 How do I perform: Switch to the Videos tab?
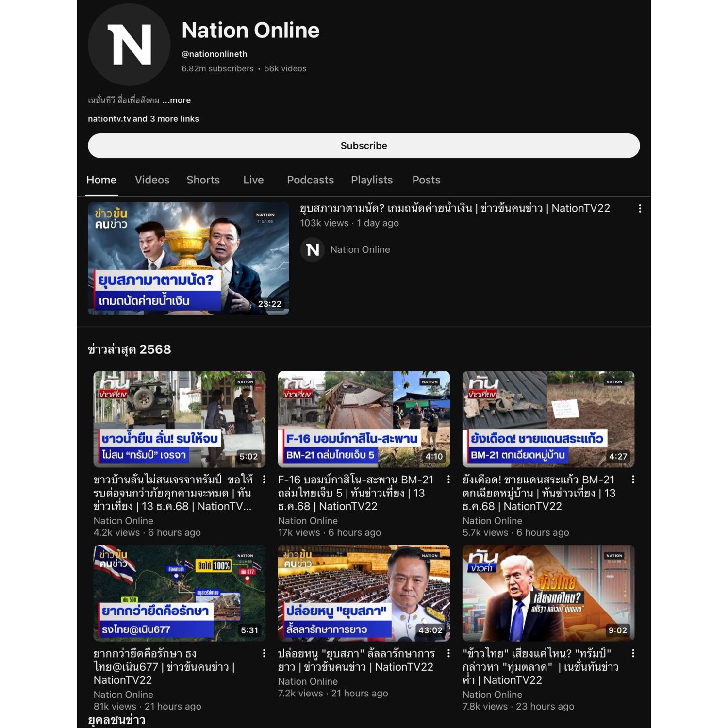pos(152,180)
